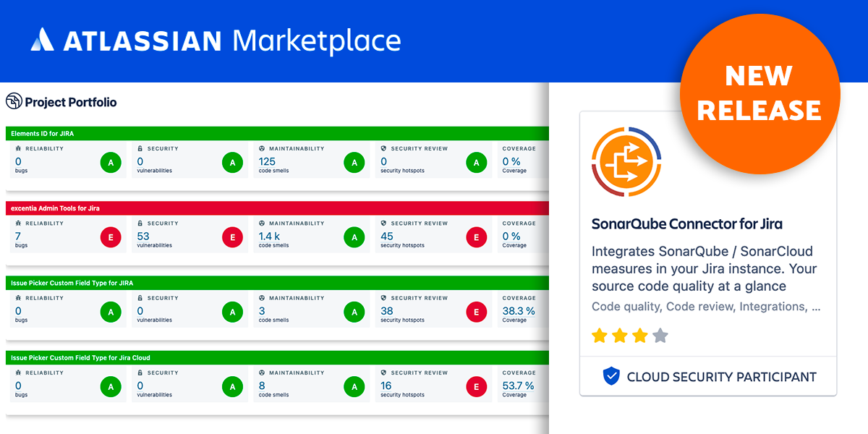Click Maintainability A badge for Issue Picker Jira Cloud
The width and height of the screenshot is (868, 434).
[354, 387]
